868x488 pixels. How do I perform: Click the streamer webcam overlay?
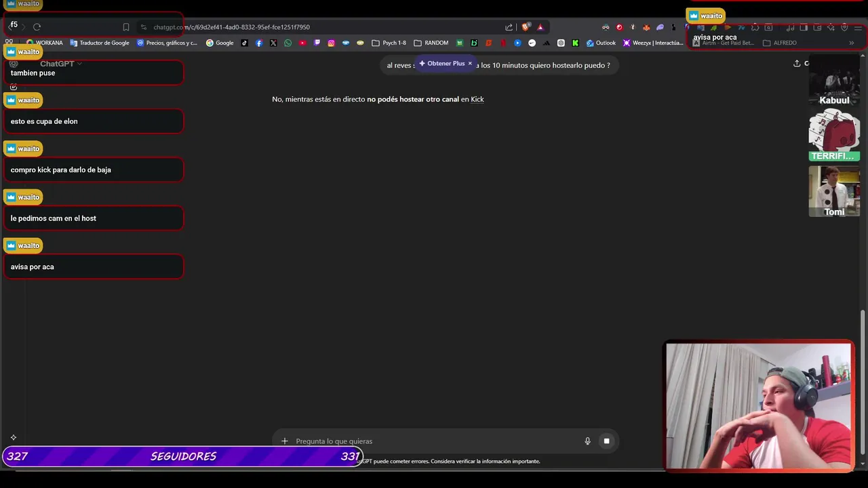pos(759,405)
